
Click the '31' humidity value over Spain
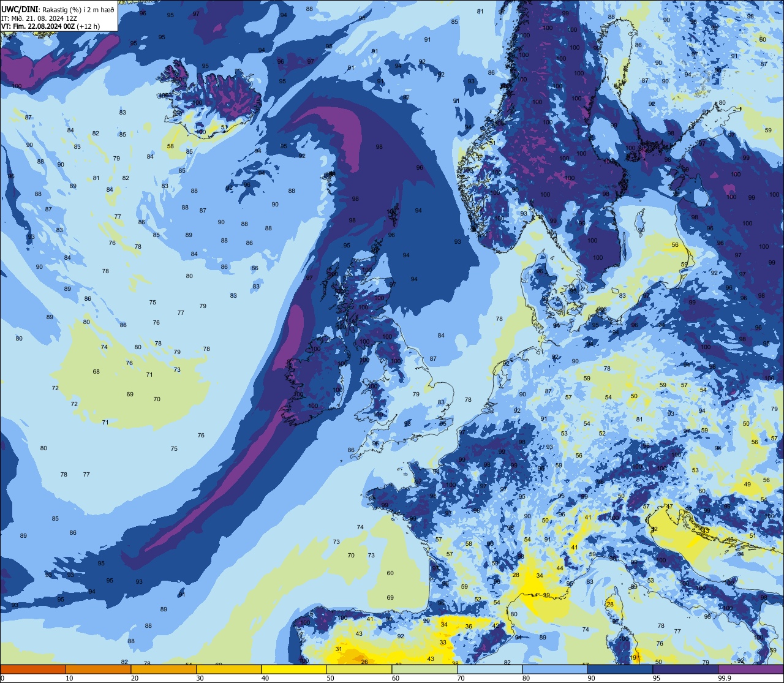tap(339, 649)
